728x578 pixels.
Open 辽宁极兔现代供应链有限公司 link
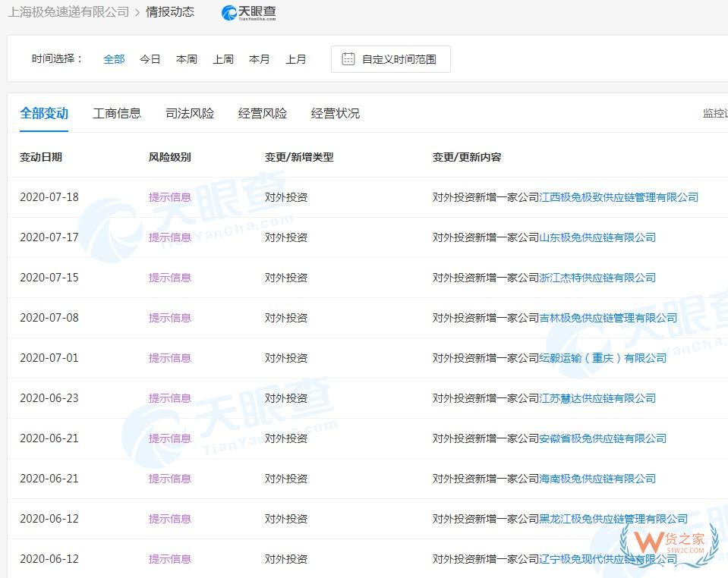[x=608, y=559]
